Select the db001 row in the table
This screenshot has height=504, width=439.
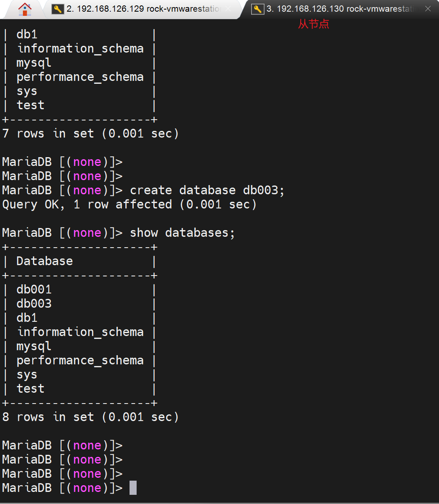34,289
